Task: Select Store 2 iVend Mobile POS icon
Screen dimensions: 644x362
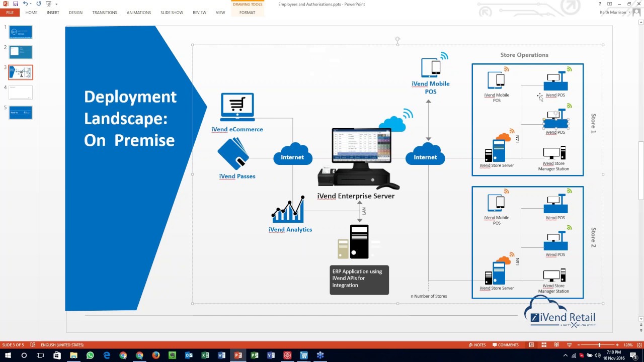Action: click(496, 203)
